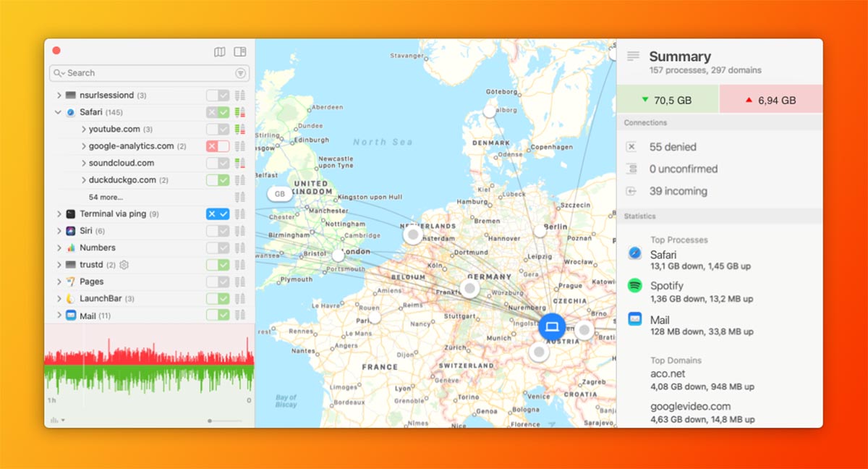Click the unconfirmed connections icon
Image resolution: width=868 pixels, height=469 pixels.
[x=631, y=169]
